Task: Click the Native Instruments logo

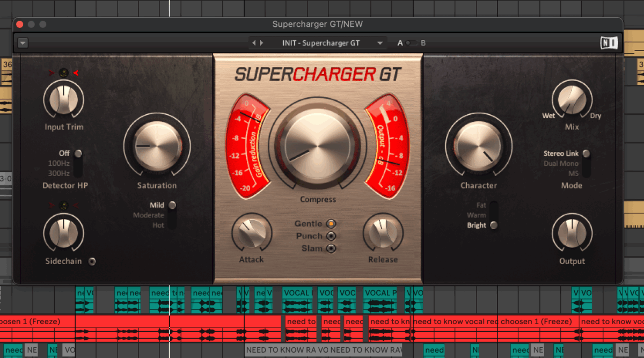Action: 609,42
